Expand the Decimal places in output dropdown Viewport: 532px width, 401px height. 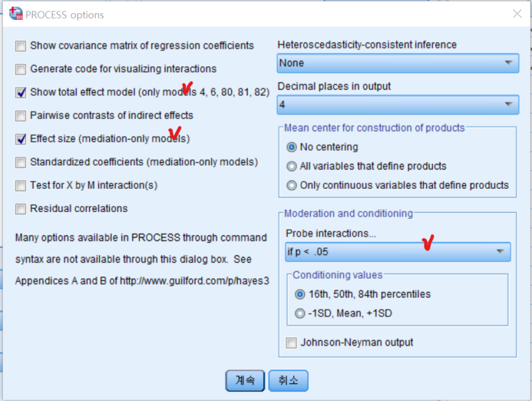[397, 104]
